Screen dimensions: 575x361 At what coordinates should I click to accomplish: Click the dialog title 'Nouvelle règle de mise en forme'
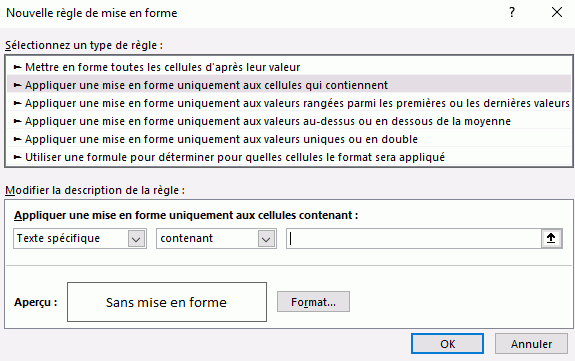pyautogui.click(x=92, y=13)
